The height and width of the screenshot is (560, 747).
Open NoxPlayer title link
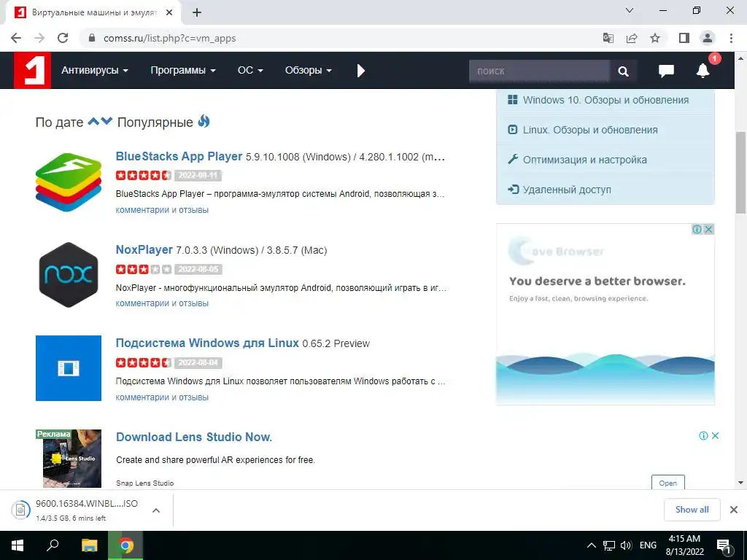tap(144, 249)
